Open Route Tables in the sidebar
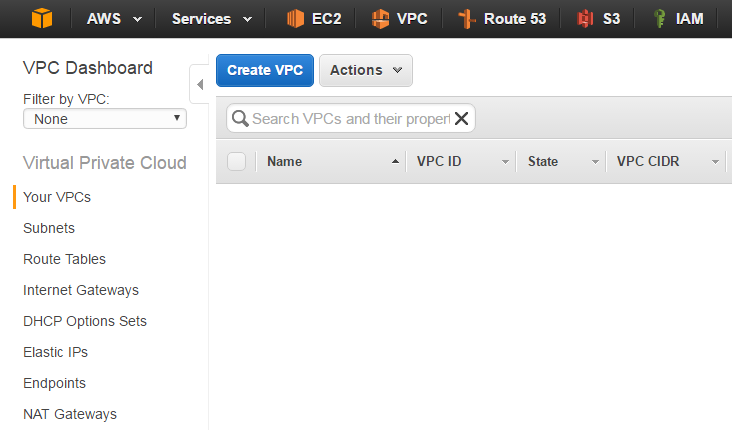 tap(64, 259)
